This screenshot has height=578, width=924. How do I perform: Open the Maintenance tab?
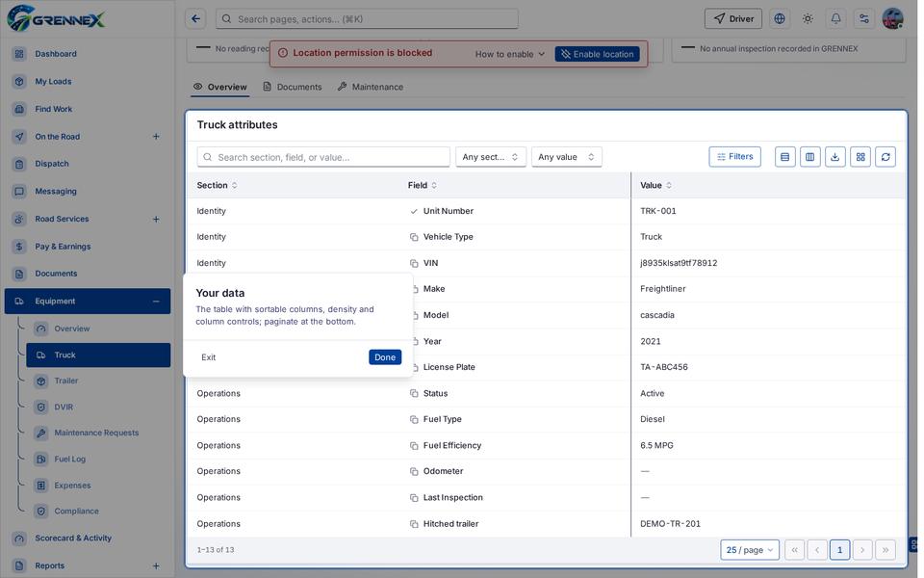(371, 87)
